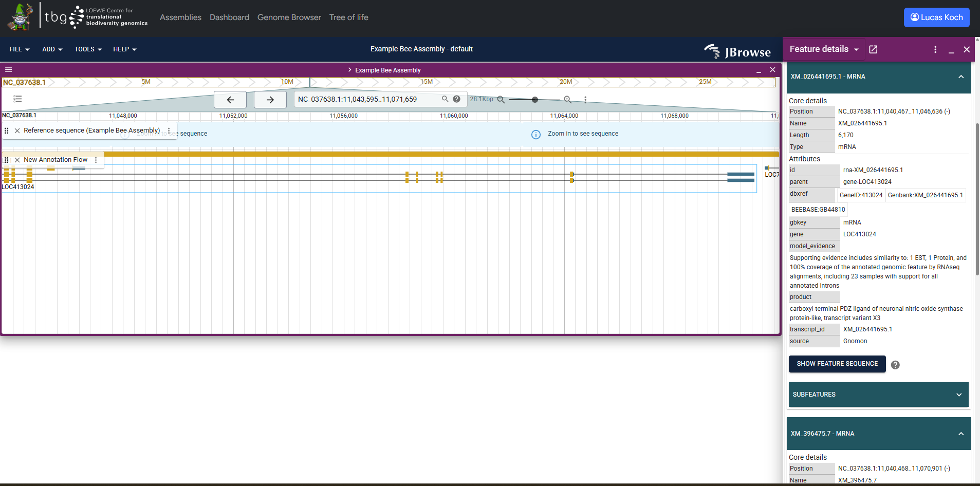Open the TOOLS menu

87,49
